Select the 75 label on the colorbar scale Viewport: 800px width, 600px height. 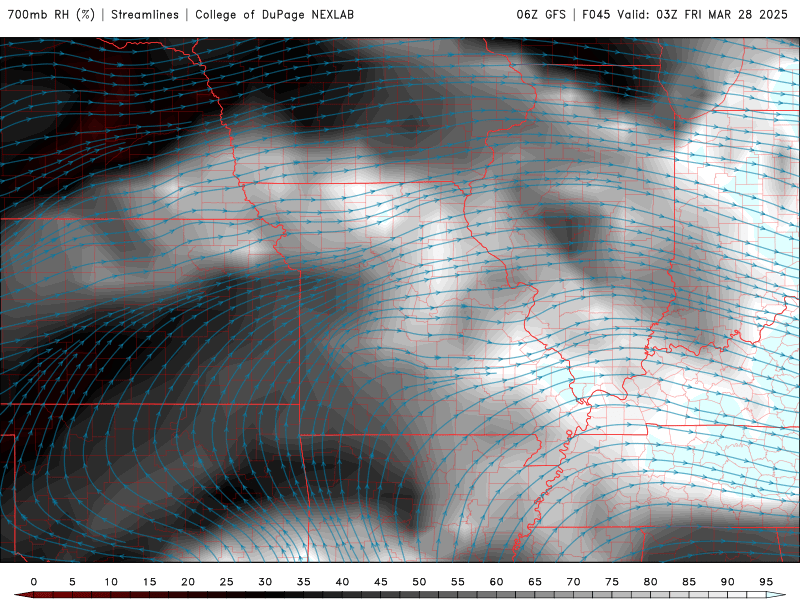pyautogui.click(x=612, y=582)
